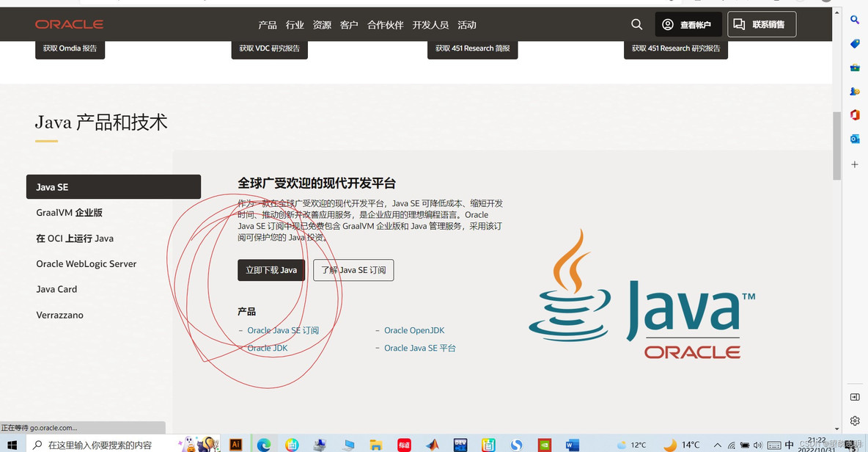Click 获取 Omdia 报告 button
Image resolution: width=868 pixels, height=452 pixels.
tap(70, 48)
